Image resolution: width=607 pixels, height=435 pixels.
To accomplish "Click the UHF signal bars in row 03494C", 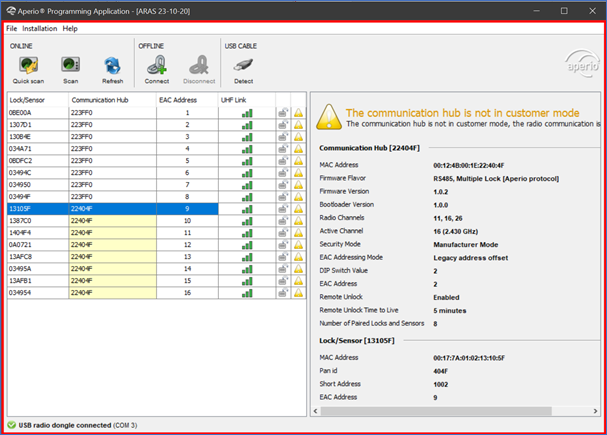I will point(247,173).
